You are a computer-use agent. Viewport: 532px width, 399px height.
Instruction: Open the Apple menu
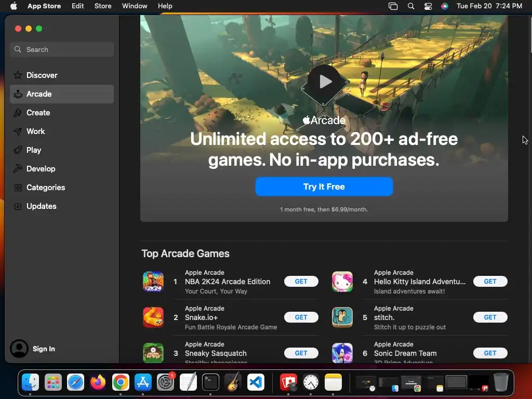tap(14, 6)
